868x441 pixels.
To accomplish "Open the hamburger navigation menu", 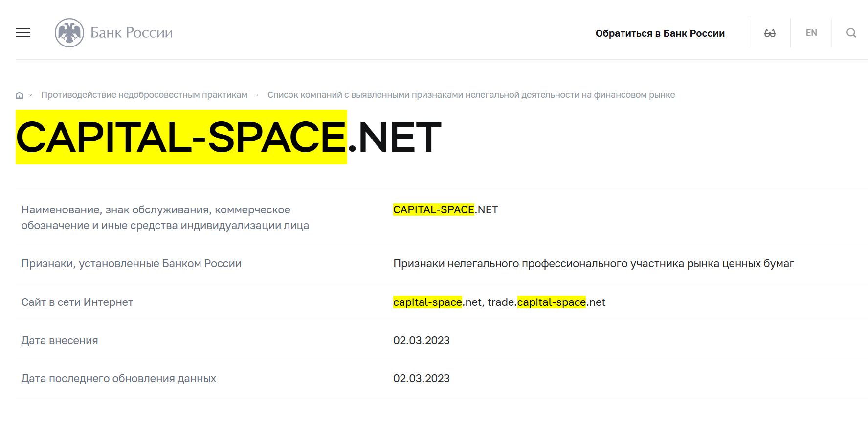I will click(22, 33).
